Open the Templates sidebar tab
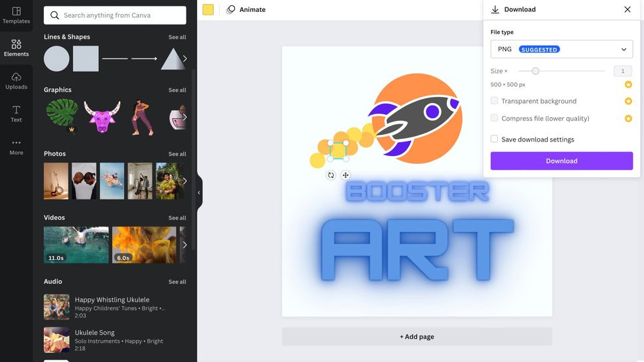Screen dimensions: 644x362 16,15
